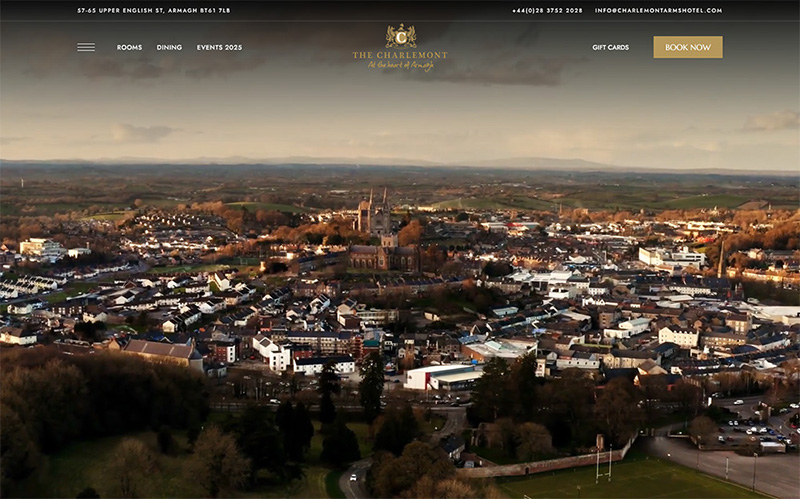Click the 'The Charlemont' wordmark text
This screenshot has height=499, width=800.
tap(400, 55)
